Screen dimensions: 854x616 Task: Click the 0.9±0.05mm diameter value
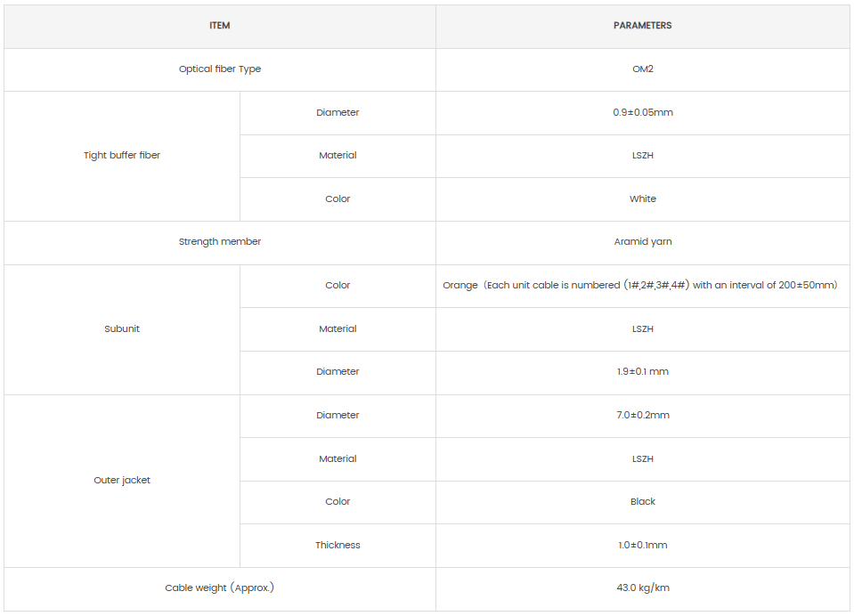click(x=642, y=113)
